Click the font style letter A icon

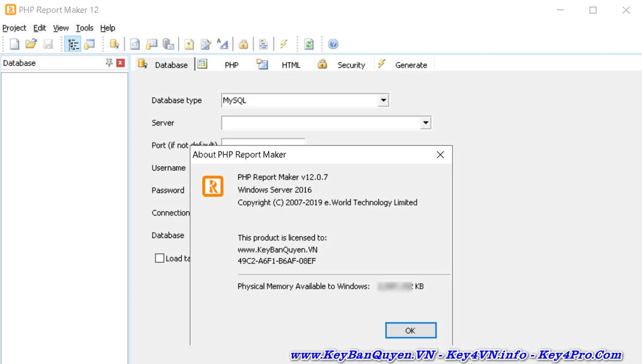pyautogui.click(x=222, y=44)
